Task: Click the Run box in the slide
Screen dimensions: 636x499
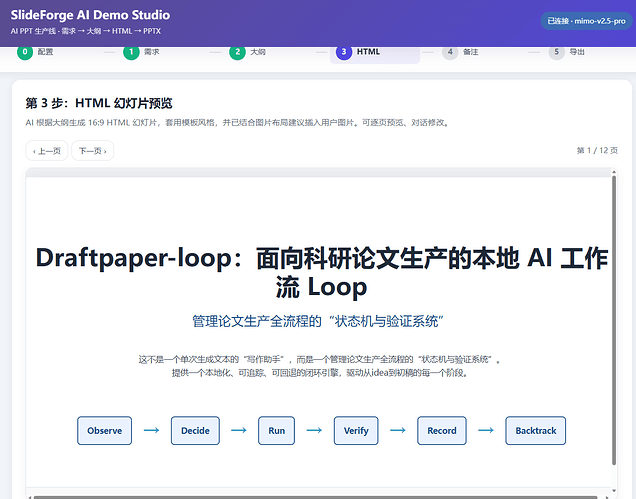Action: (276, 430)
